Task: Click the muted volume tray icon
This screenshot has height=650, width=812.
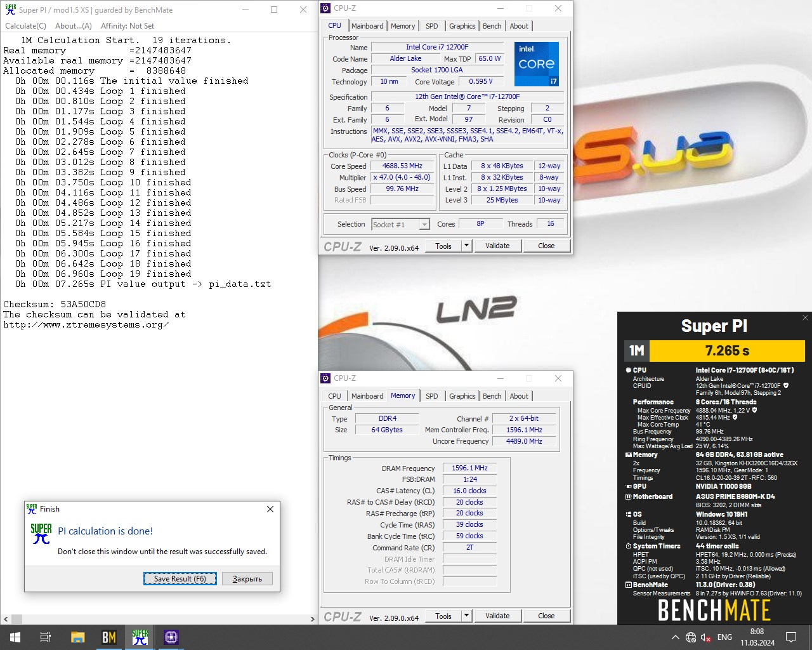Action: [x=705, y=637]
